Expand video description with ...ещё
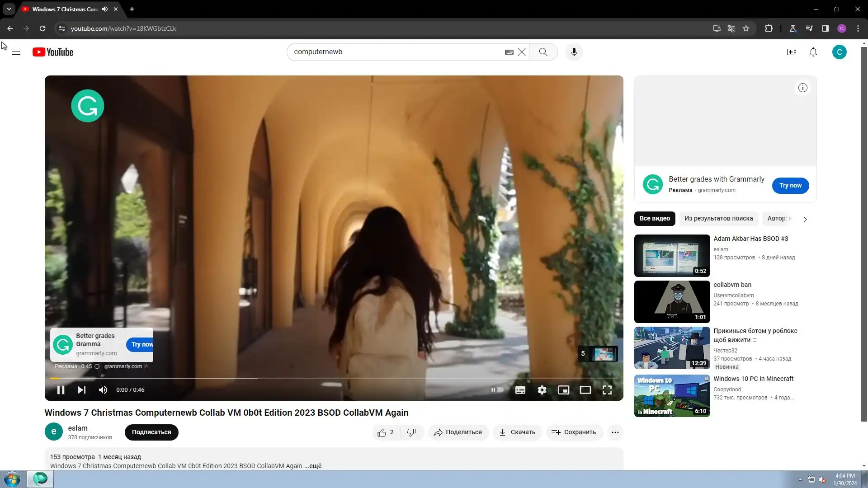The width and height of the screenshot is (868, 488). [x=313, y=466]
